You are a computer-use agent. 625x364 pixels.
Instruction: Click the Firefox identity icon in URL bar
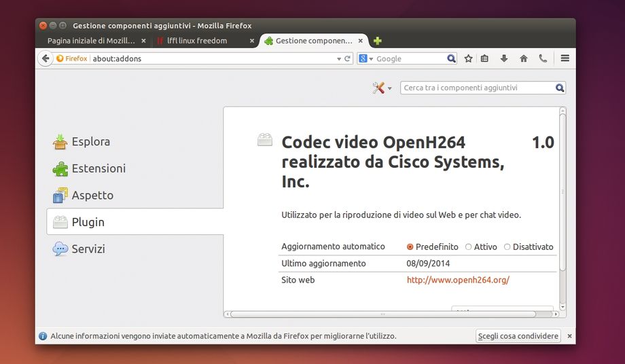click(x=72, y=58)
